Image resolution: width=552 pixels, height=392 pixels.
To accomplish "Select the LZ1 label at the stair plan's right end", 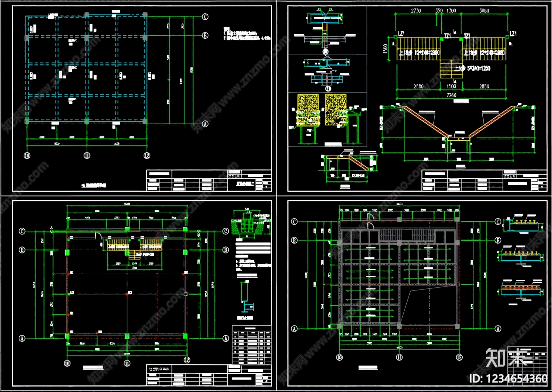I will (x=513, y=34).
